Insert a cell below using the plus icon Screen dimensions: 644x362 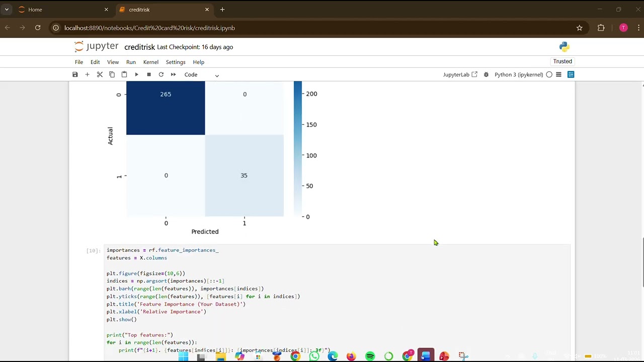(87, 74)
